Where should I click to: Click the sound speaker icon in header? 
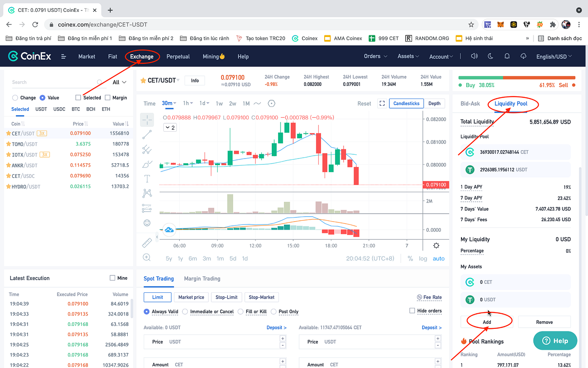pyautogui.click(x=474, y=56)
